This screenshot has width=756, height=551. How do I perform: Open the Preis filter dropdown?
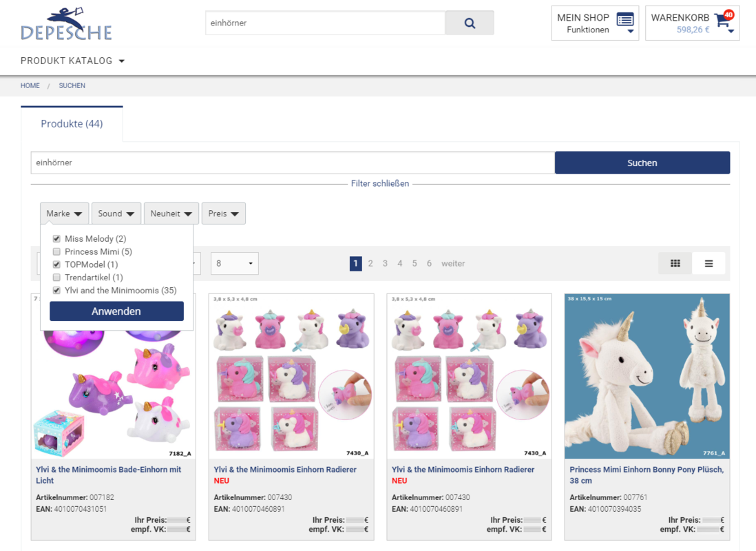(x=223, y=214)
